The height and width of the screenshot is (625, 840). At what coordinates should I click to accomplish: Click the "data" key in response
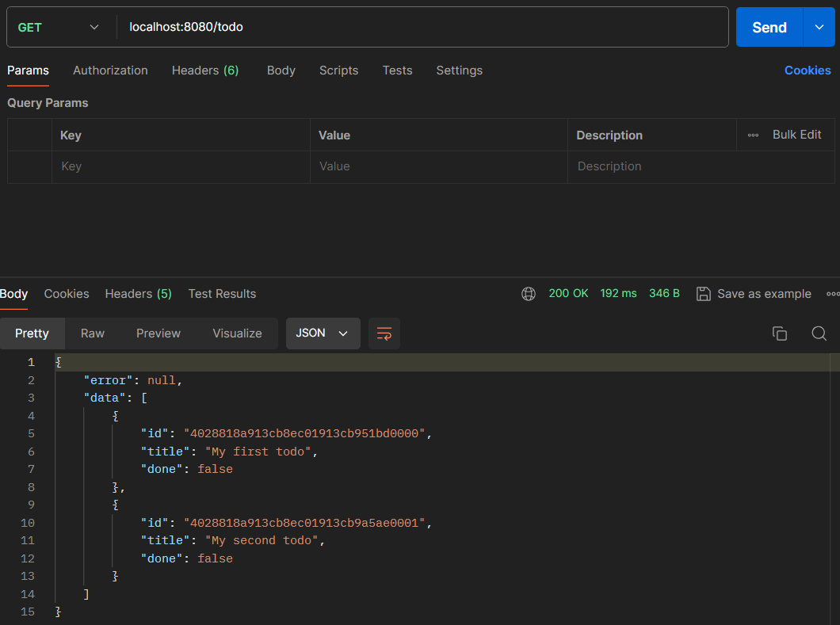point(105,398)
